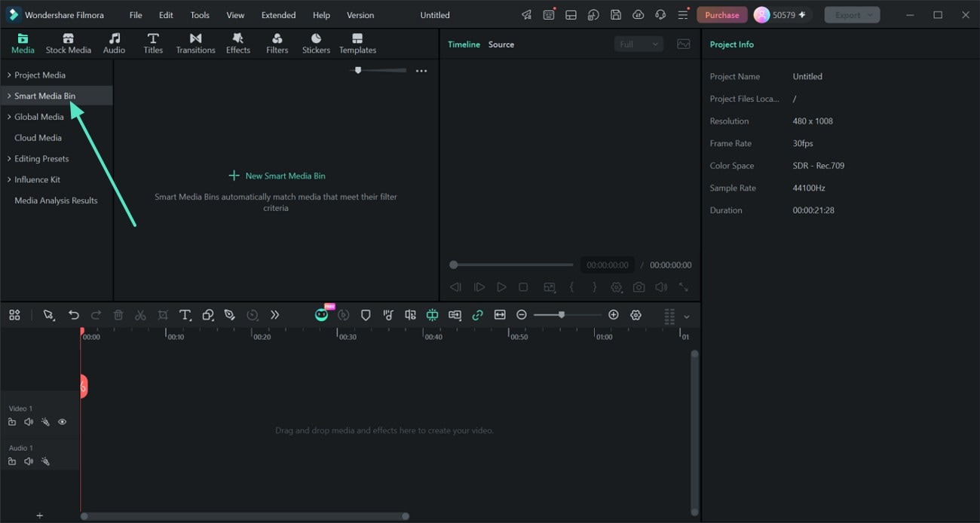Screen dimensions: 980x523
Task: Click the timeline zoom in plus icon
Action: pyautogui.click(x=614, y=315)
